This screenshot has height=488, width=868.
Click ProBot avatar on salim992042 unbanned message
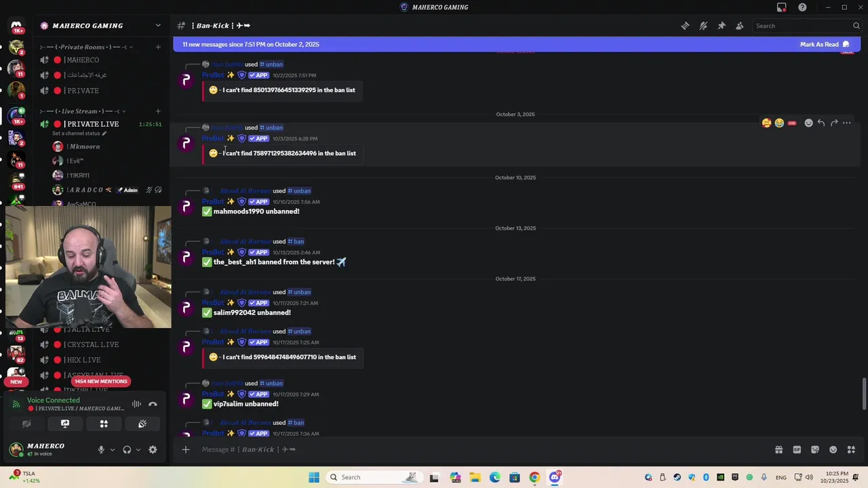click(x=186, y=308)
